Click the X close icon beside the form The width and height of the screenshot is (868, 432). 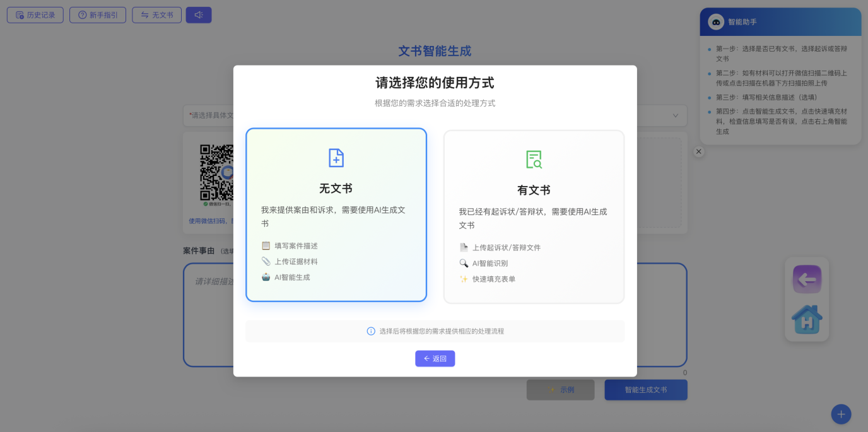pos(698,151)
